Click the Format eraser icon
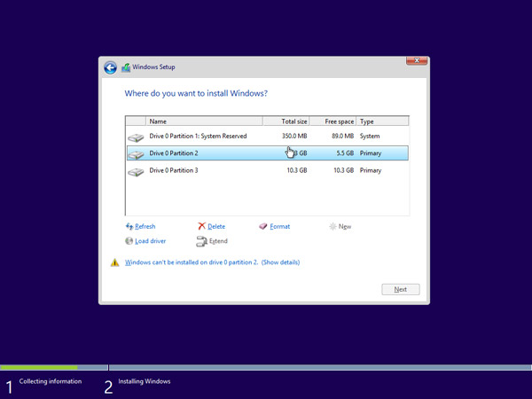This screenshot has height=399, width=532. pyautogui.click(x=263, y=227)
